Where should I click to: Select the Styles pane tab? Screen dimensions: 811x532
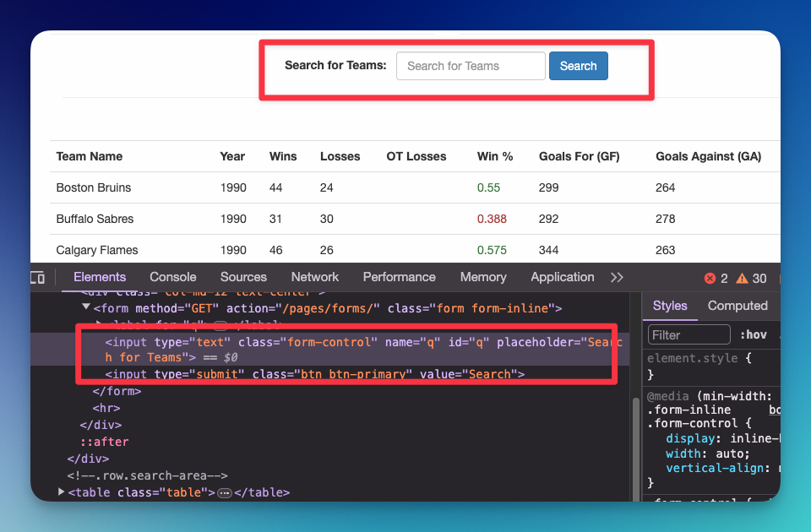point(670,306)
